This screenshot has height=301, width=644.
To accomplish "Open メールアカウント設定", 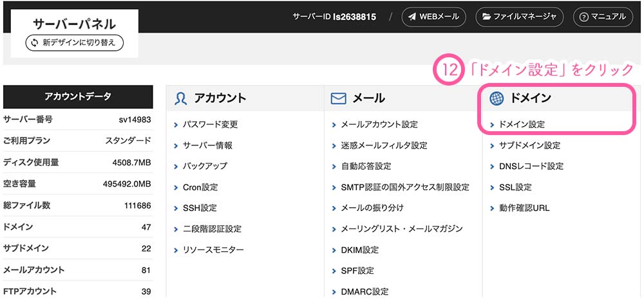I will (379, 124).
